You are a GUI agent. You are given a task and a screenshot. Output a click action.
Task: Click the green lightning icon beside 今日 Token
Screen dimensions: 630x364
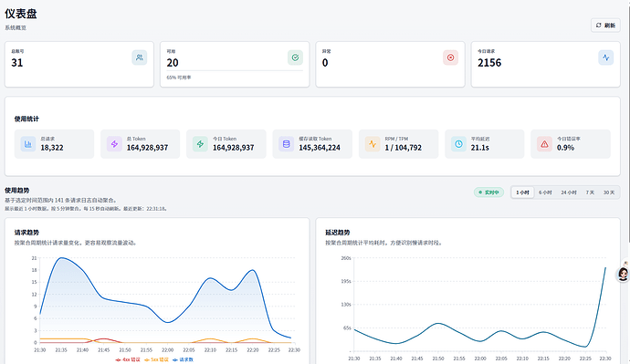point(200,143)
